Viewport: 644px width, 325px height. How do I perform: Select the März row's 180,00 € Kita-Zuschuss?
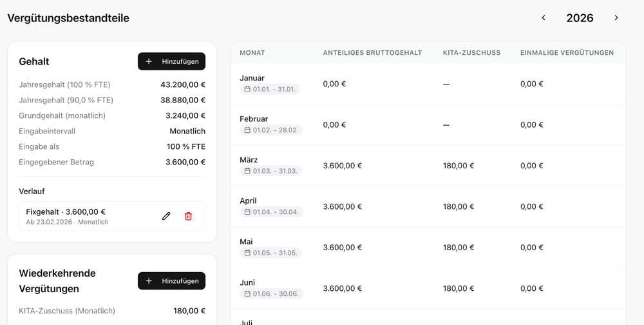point(459,166)
